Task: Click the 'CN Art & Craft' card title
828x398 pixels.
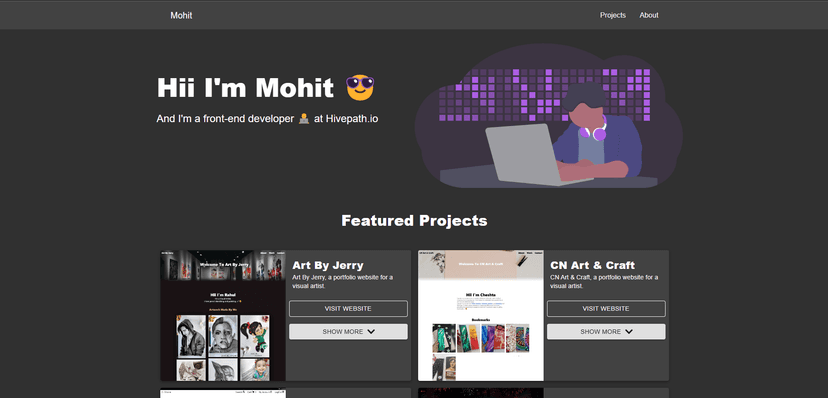Action: point(592,265)
